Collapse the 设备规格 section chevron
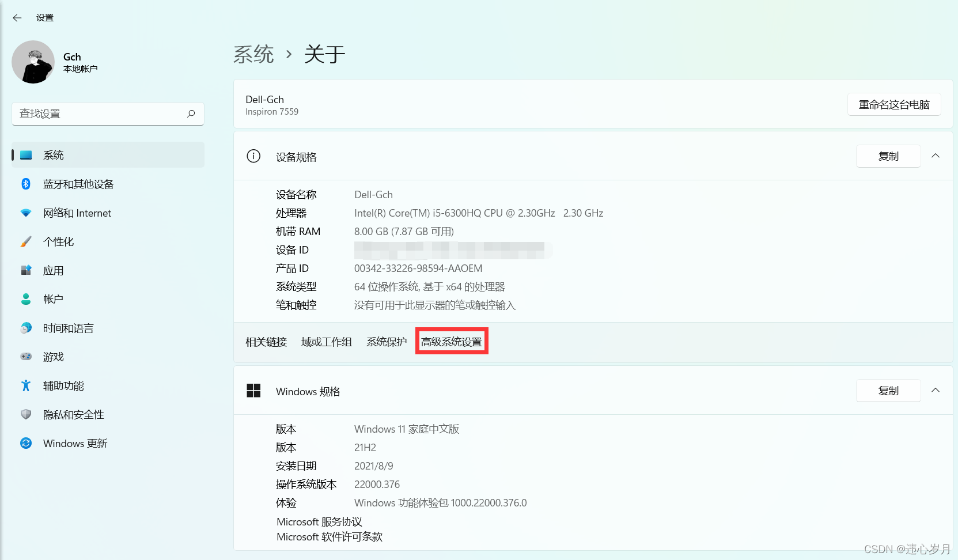Viewport: 958px width, 560px height. click(936, 156)
